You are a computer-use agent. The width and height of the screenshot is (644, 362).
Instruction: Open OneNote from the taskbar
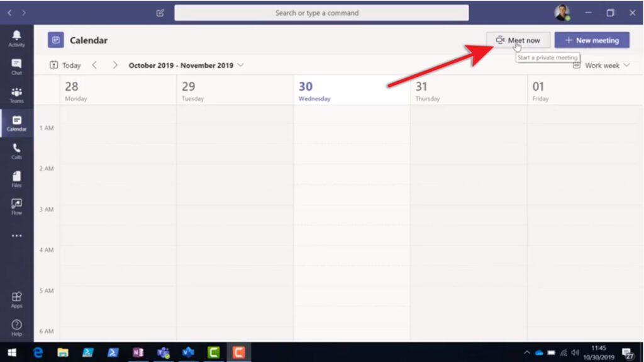pos(138,353)
